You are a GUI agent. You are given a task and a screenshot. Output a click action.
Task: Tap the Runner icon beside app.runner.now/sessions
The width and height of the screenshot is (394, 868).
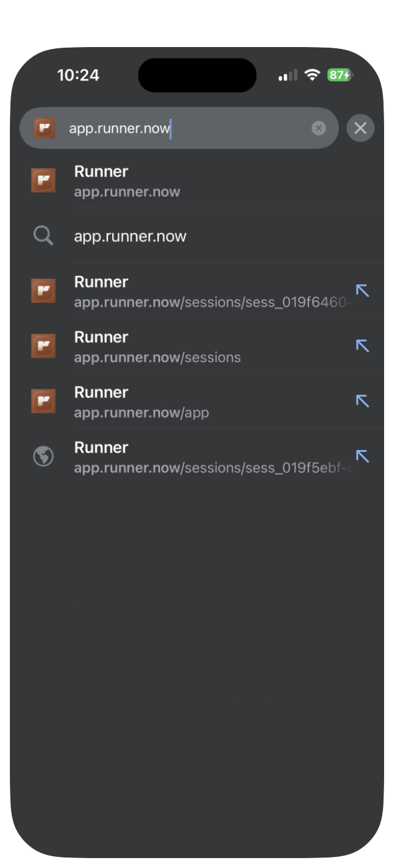click(x=43, y=346)
